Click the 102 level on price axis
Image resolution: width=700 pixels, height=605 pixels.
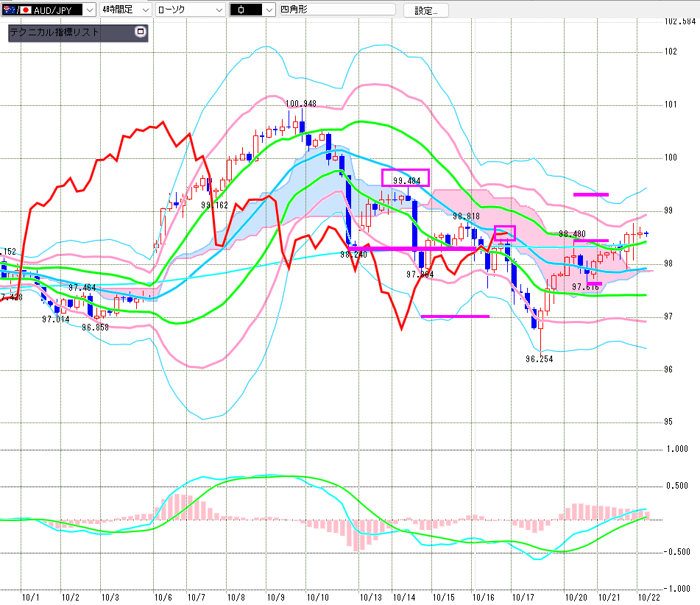click(x=671, y=52)
